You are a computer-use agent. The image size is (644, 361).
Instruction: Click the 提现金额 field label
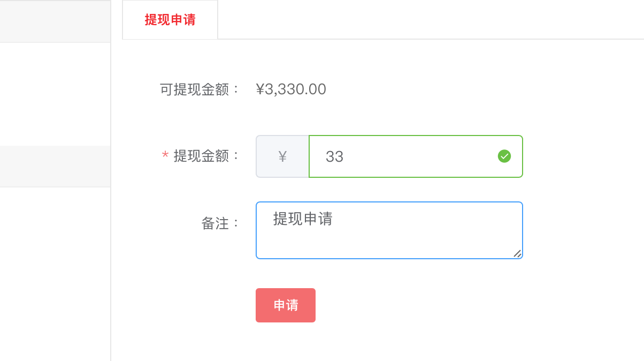coord(206,156)
